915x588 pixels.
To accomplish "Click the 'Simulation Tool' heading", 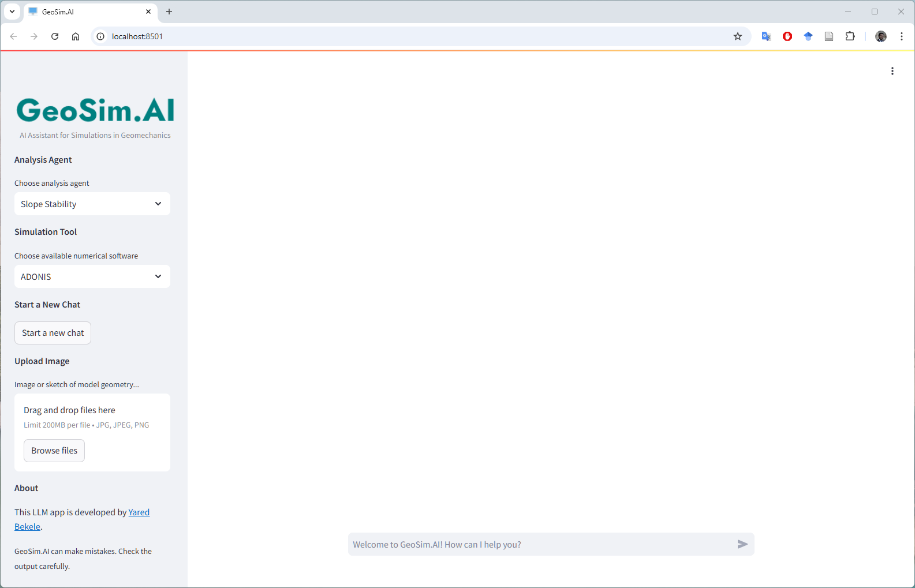I will (46, 232).
